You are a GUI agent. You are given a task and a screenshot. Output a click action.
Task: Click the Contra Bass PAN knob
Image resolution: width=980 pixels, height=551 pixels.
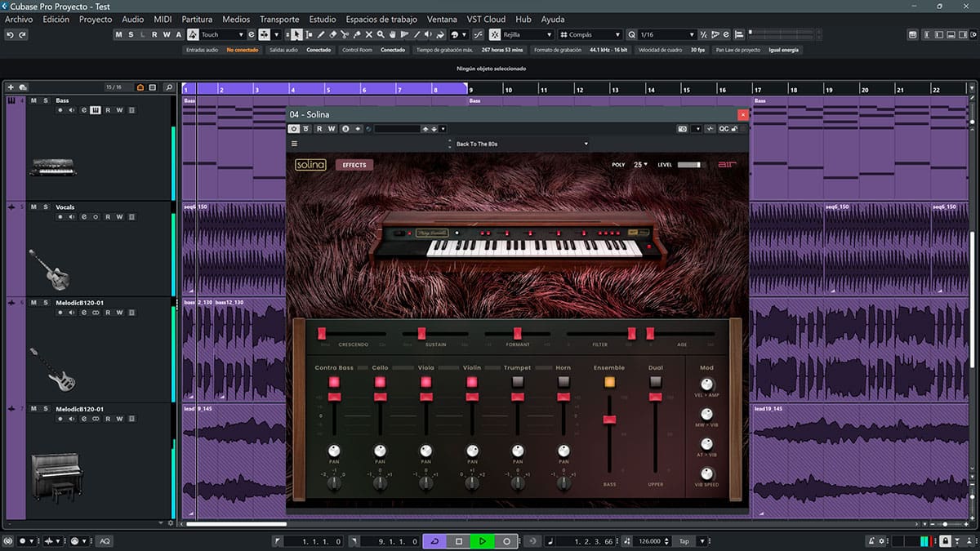[334, 451]
